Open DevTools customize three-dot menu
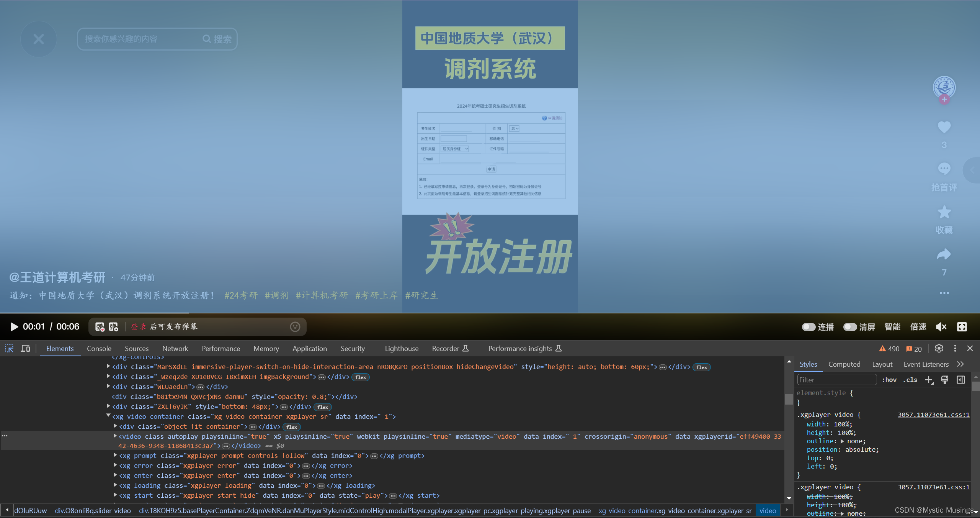 [955, 348]
